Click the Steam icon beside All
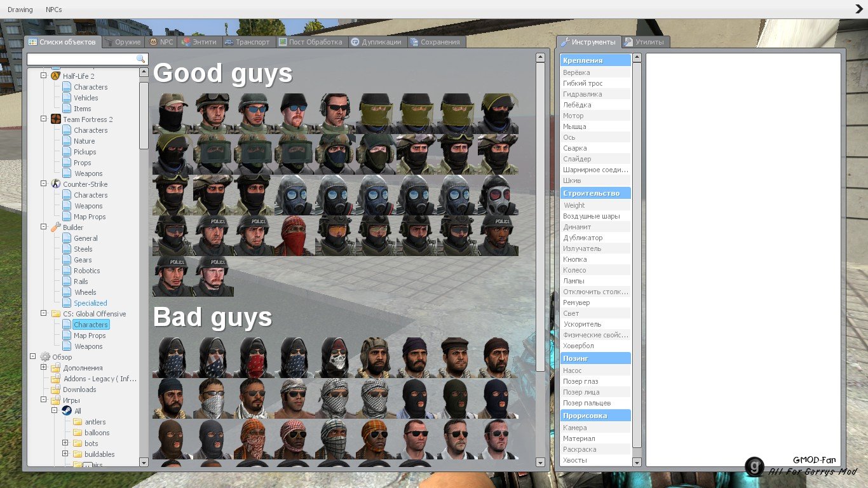Image resolution: width=868 pixels, height=488 pixels. pyautogui.click(x=67, y=411)
